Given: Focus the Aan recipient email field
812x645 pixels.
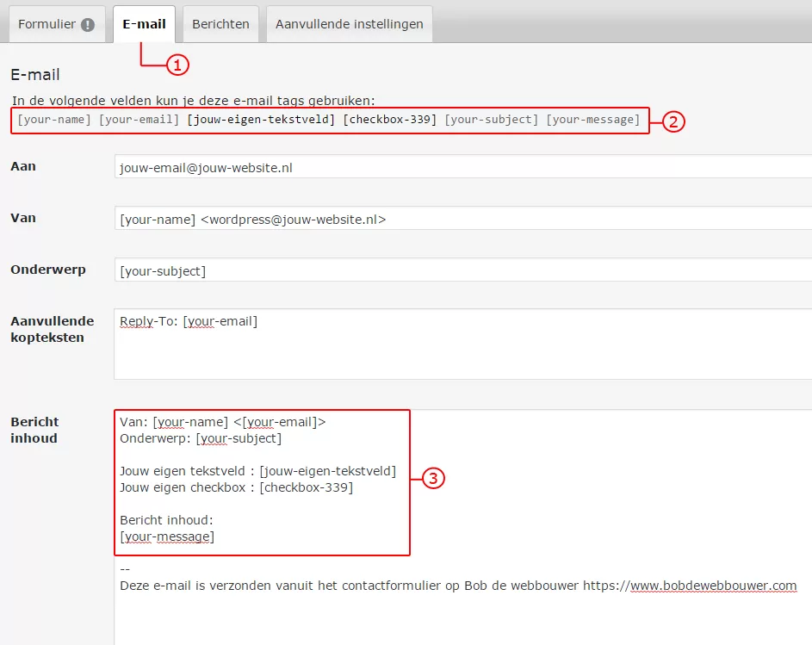Looking at the screenshot, I should coord(462,167).
